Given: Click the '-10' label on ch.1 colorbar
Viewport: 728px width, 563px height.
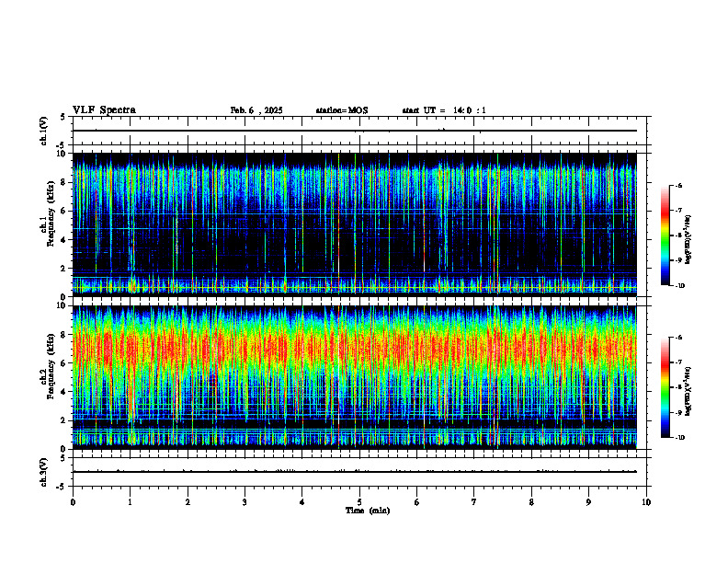Looking at the screenshot, I should pyautogui.click(x=679, y=286).
